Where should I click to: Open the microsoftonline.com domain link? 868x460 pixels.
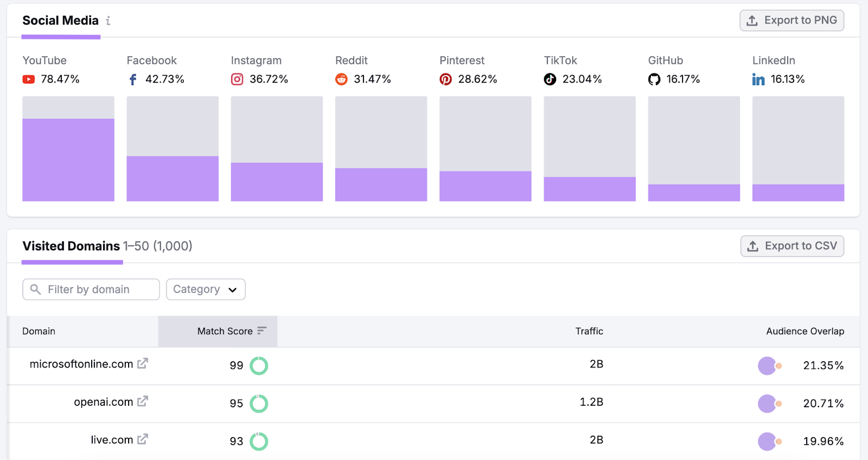(x=81, y=364)
